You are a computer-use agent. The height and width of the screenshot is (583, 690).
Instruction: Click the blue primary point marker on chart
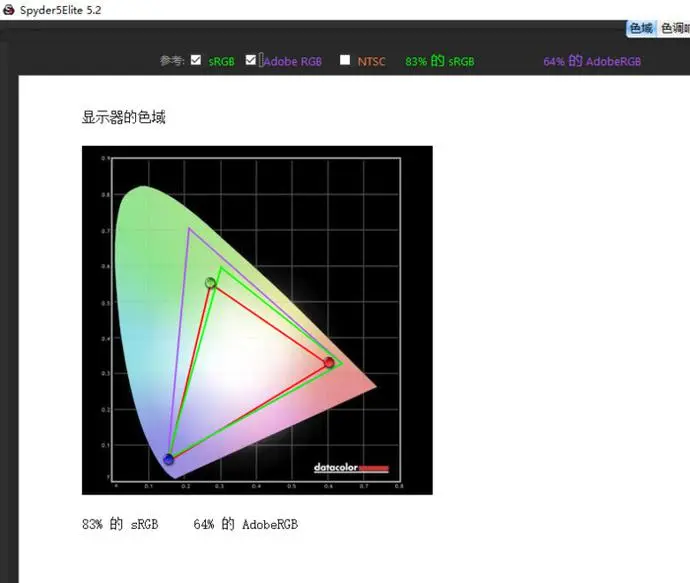click(x=169, y=459)
